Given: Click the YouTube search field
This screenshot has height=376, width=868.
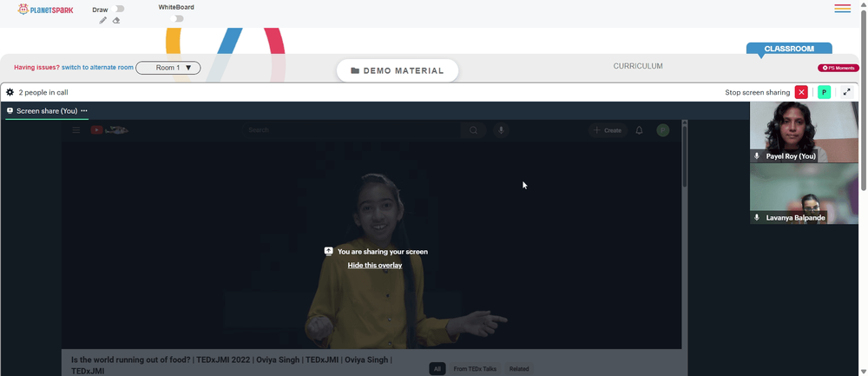Looking at the screenshot, I should (351, 130).
